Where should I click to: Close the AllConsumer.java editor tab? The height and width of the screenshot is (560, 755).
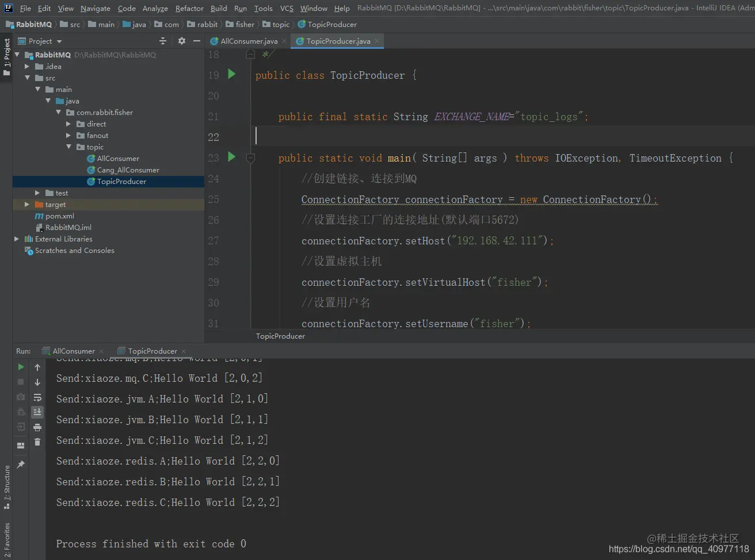(x=284, y=41)
